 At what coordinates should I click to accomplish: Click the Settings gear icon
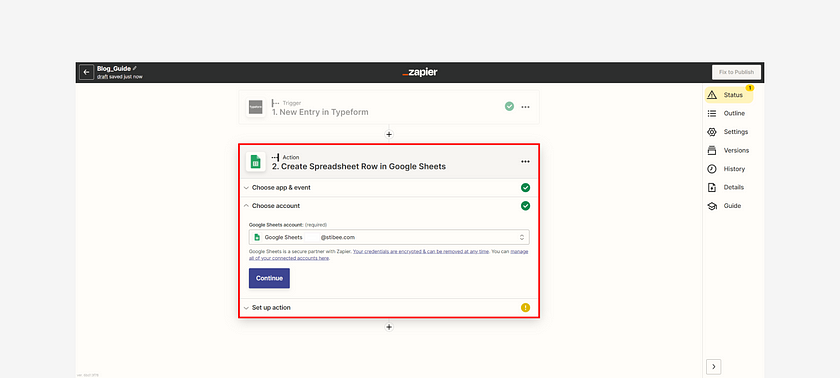tap(712, 132)
